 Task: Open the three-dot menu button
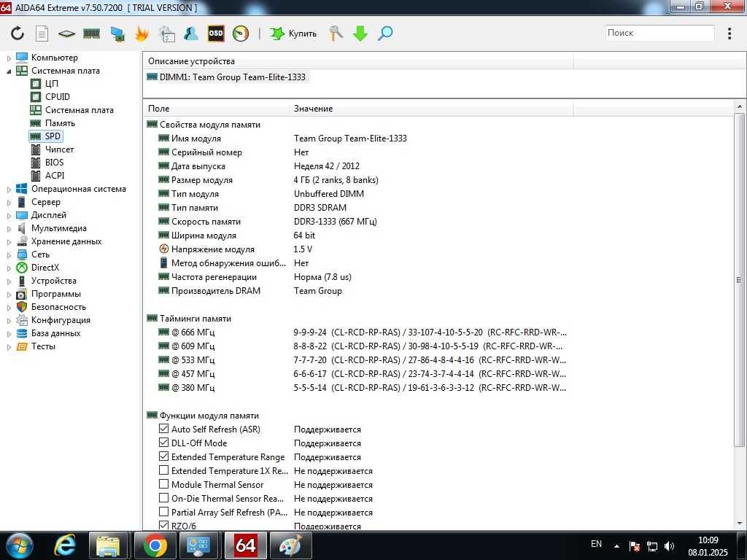click(729, 34)
